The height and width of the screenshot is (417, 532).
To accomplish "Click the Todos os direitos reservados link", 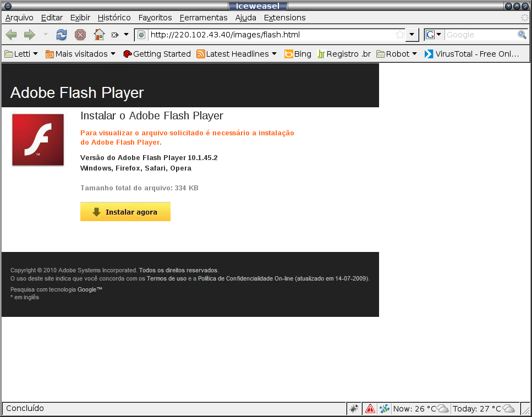I will point(178,271).
